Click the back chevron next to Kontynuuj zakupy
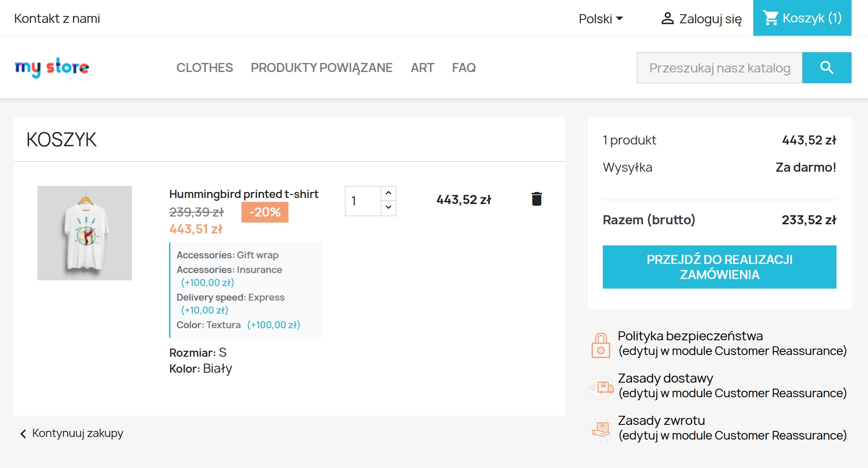868x468 pixels. [23, 433]
